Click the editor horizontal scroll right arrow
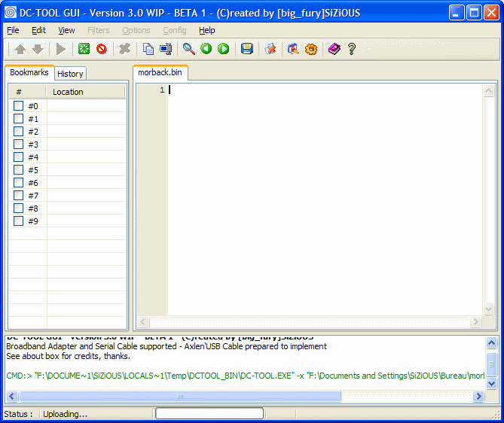The height and width of the screenshot is (423, 504). pos(475,321)
